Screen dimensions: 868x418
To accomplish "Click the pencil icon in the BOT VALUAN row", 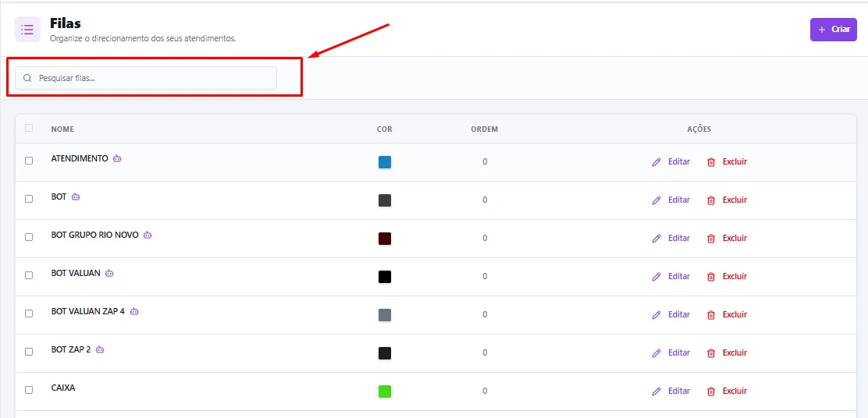I will click(x=656, y=276).
